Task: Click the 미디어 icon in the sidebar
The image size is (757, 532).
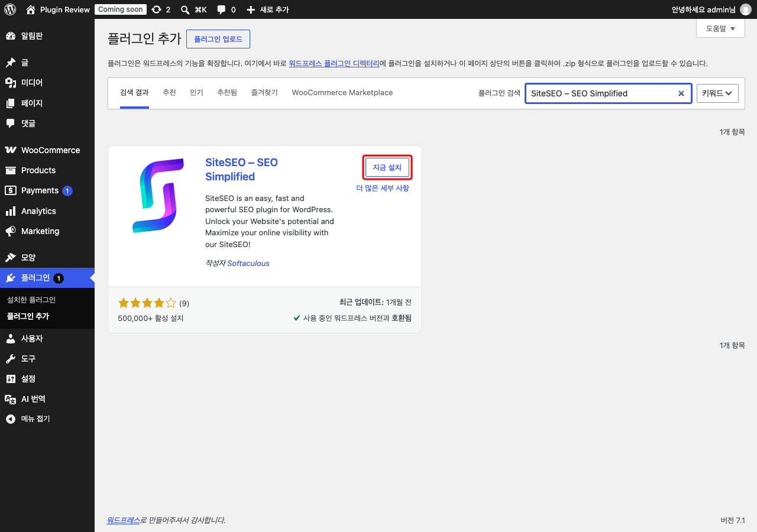Action: [11, 83]
